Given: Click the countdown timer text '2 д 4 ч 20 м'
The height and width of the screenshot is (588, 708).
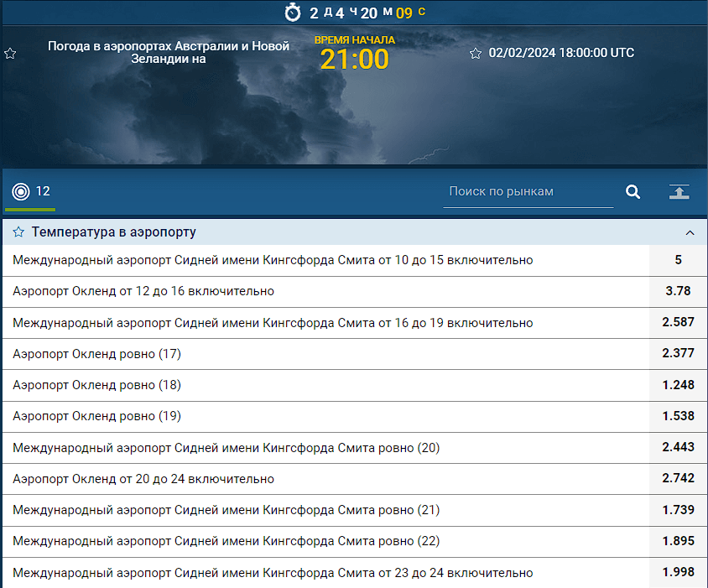Looking at the screenshot, I should pos(351,13).
